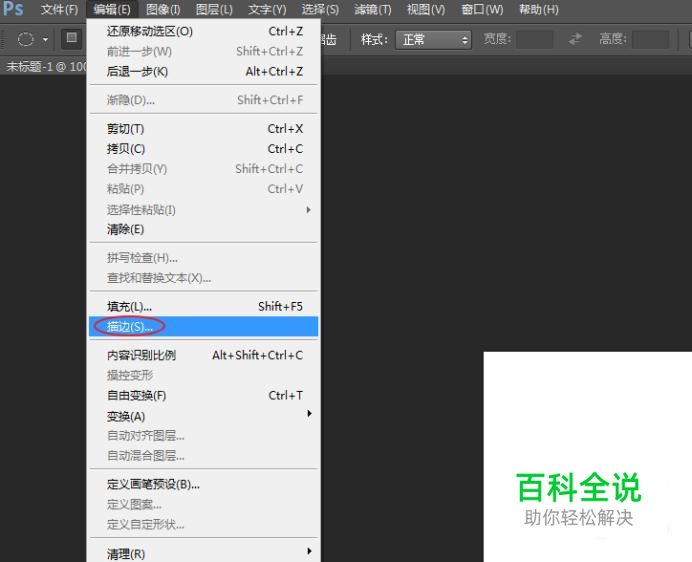
Task: Choose 填充(L)... menu entry
Action: pyautogui.click(x=203, y=306)
